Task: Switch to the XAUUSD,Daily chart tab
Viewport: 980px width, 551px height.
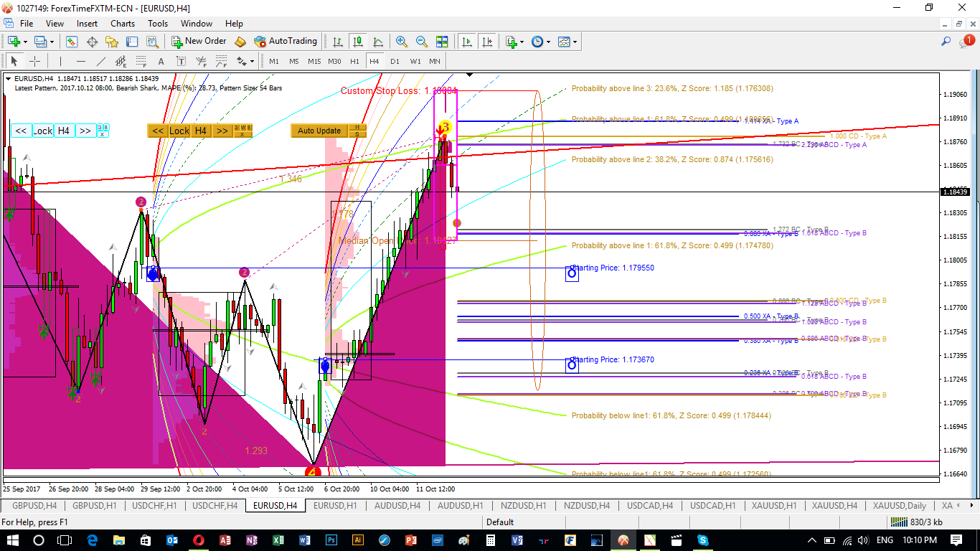Action: coord(900,506)
